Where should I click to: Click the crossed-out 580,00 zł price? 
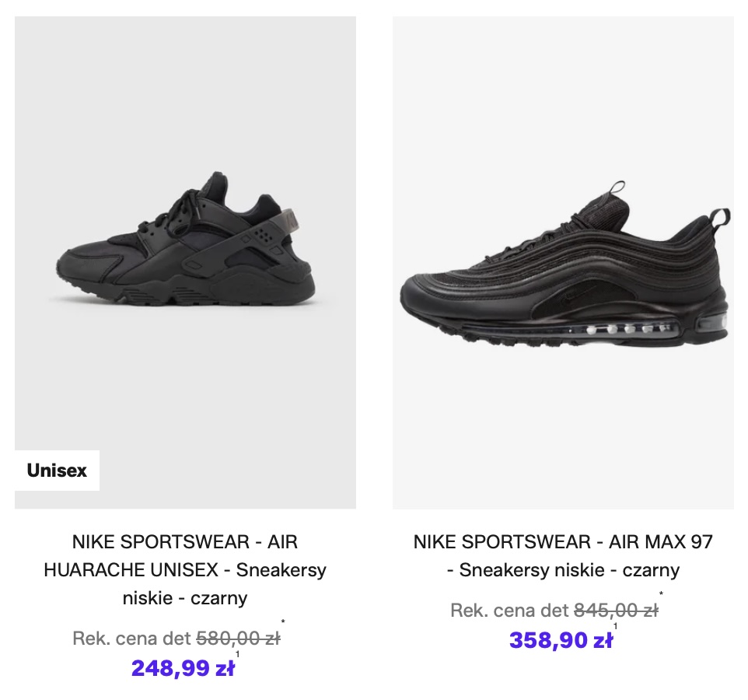pos(238,639)
